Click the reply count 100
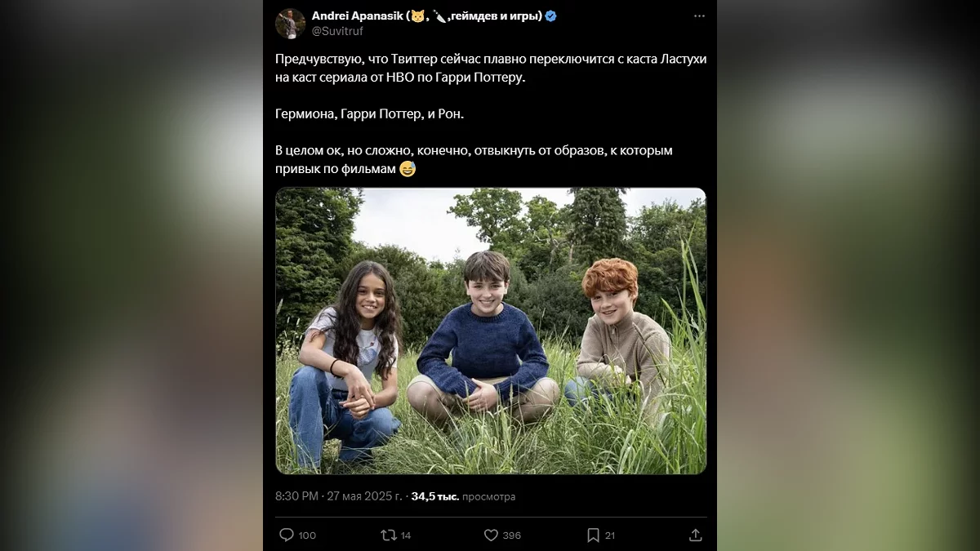 (x=307, y=535)
